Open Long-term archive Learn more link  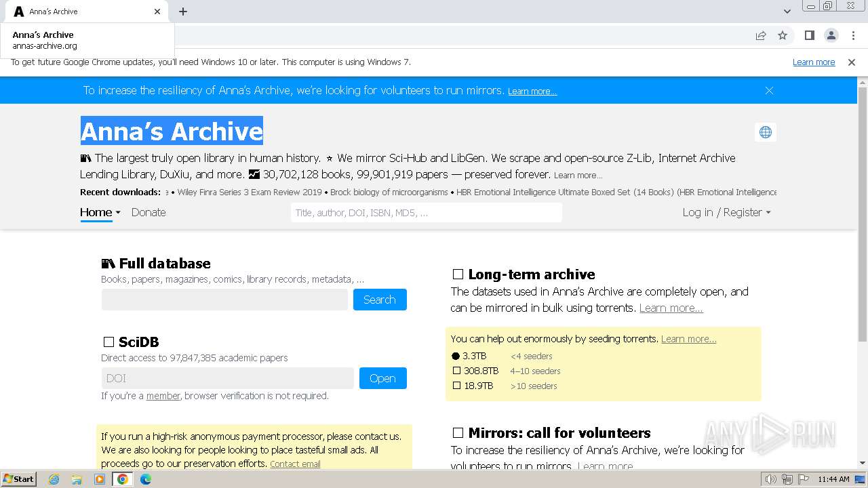[671, 308]
